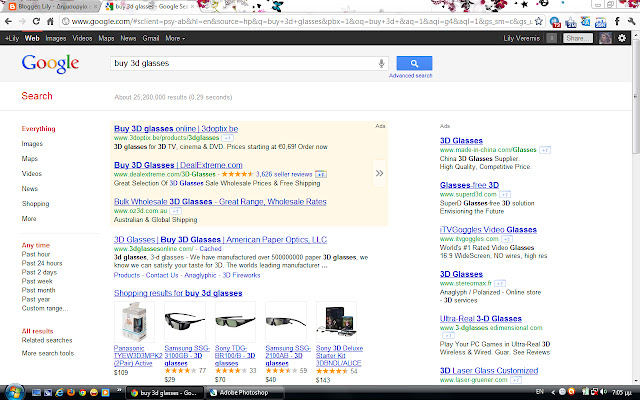This screenshot has height=400, width=640.
Task: Open American Paper Optics result link
Action: (x=220, y=240)
